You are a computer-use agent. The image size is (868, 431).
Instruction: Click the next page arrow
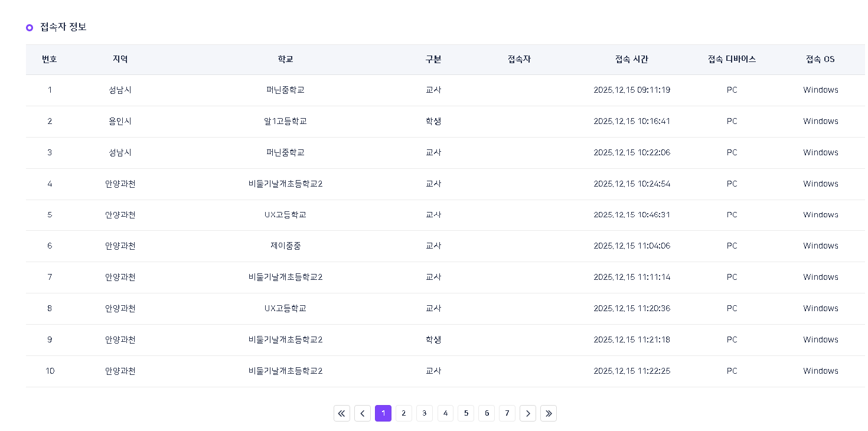[x=528, y=413]
